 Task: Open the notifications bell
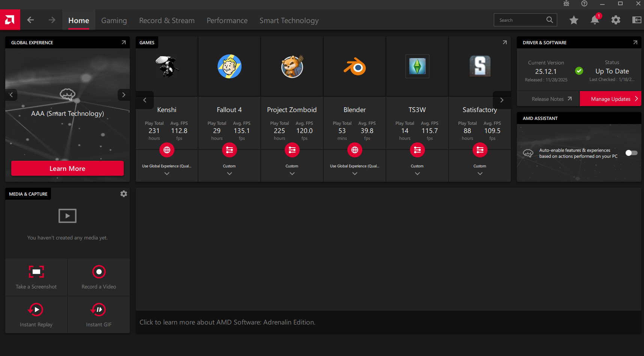(x=595, y=20)
